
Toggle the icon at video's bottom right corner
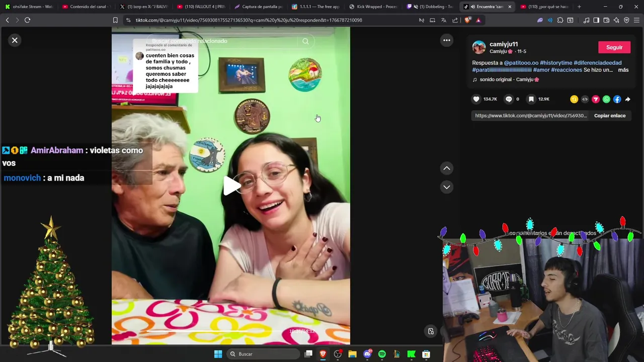click(x=431, y=331)
